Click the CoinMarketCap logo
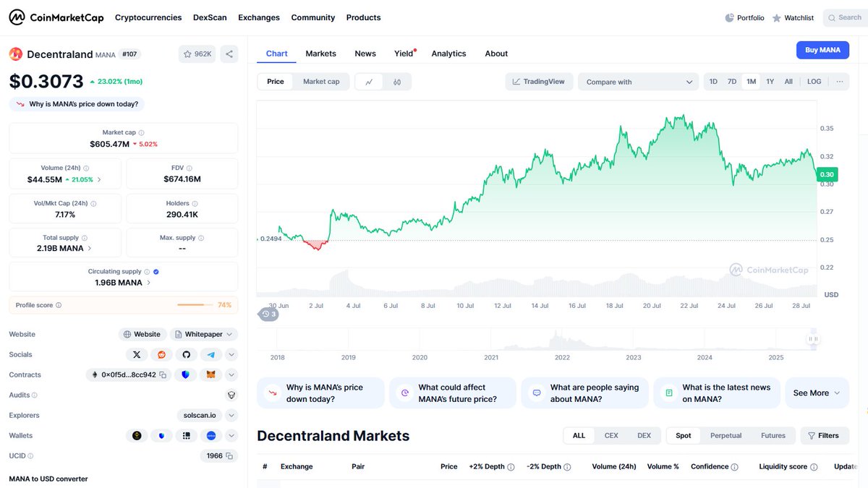The width and height of the screenshot is (868, 488). click(x=56, y=17)
